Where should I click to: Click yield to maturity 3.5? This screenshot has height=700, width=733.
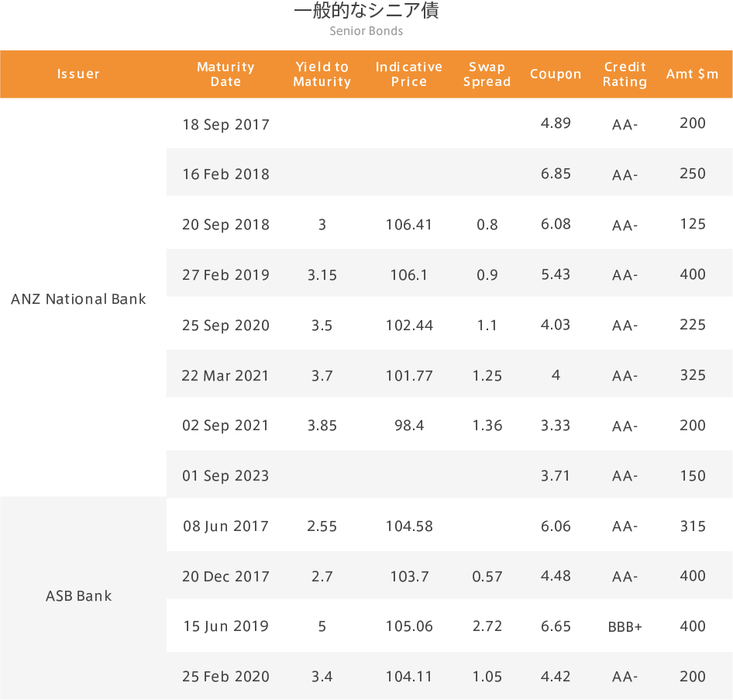(322, 325)
